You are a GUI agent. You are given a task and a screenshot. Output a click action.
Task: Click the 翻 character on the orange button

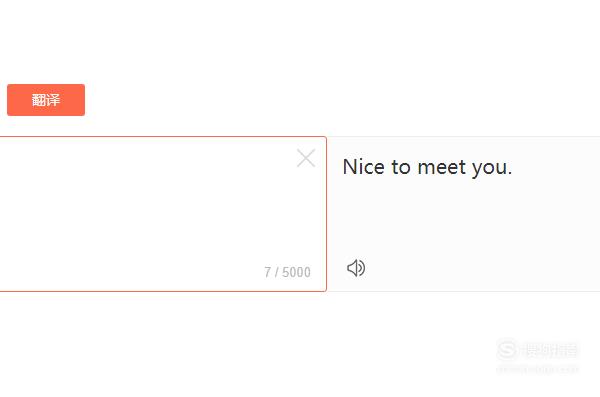39,100
